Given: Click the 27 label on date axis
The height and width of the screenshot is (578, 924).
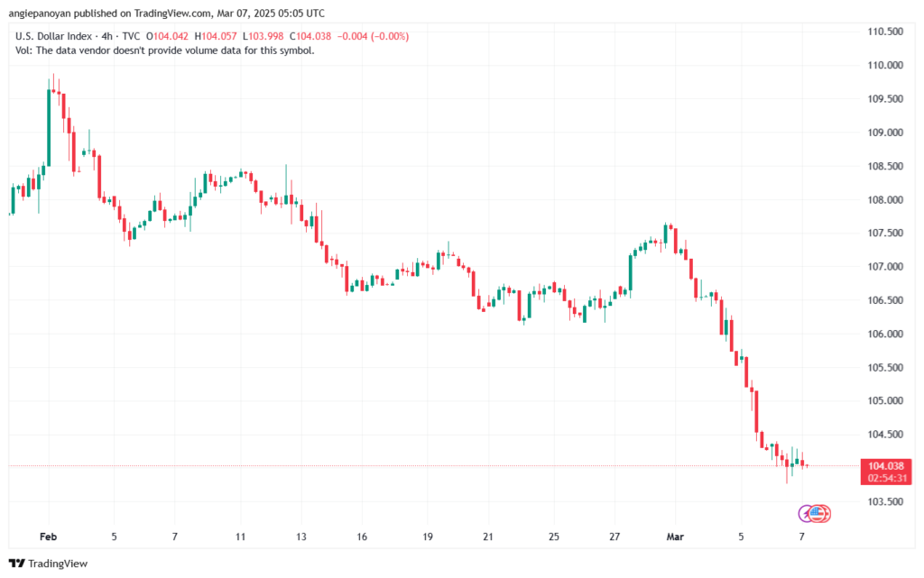Looking at the screenshot, I should [x=614, y=537].
